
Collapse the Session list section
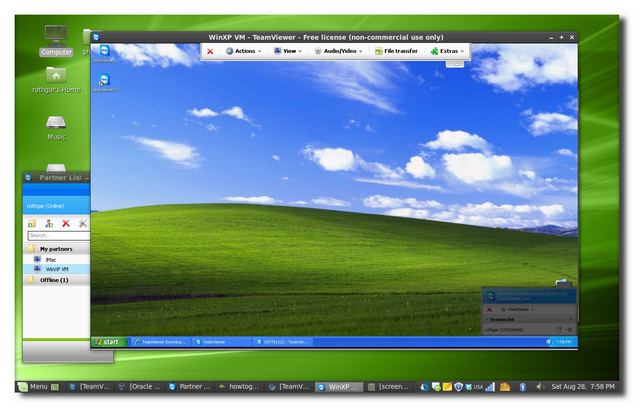[x=487, y=319]
